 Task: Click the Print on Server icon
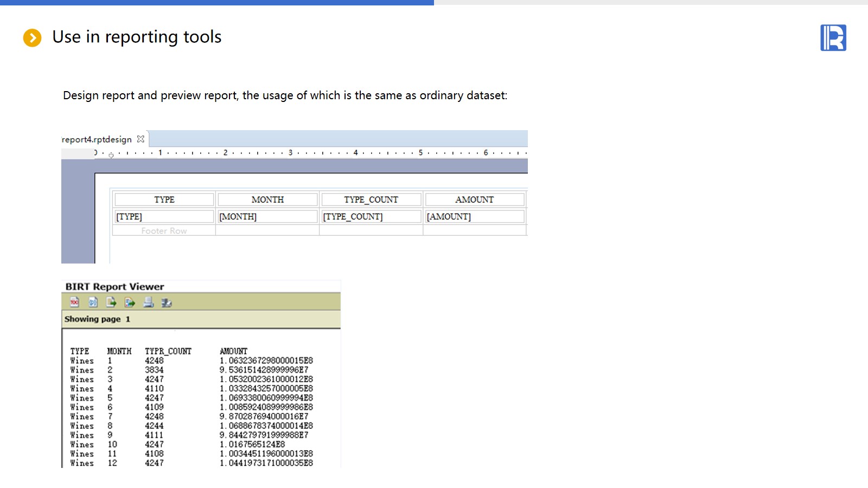click(x=167, y=302)
